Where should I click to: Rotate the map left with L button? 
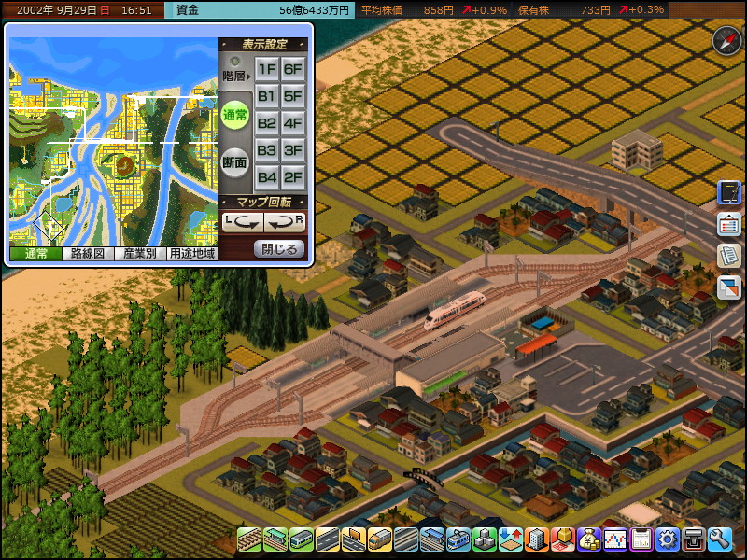pyautogui.click(x=243, y=222)
